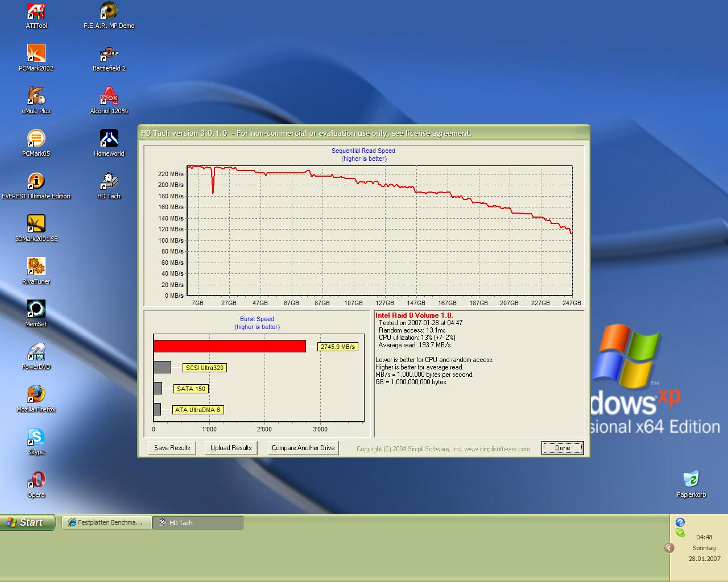728x582 pixels.
Task: Click the red burst speed bar
Action: (229, 346)
